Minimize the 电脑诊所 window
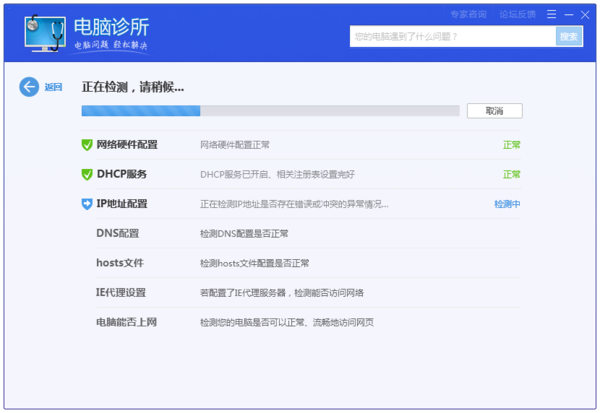600x413 pixels. (x=567, y=15)
